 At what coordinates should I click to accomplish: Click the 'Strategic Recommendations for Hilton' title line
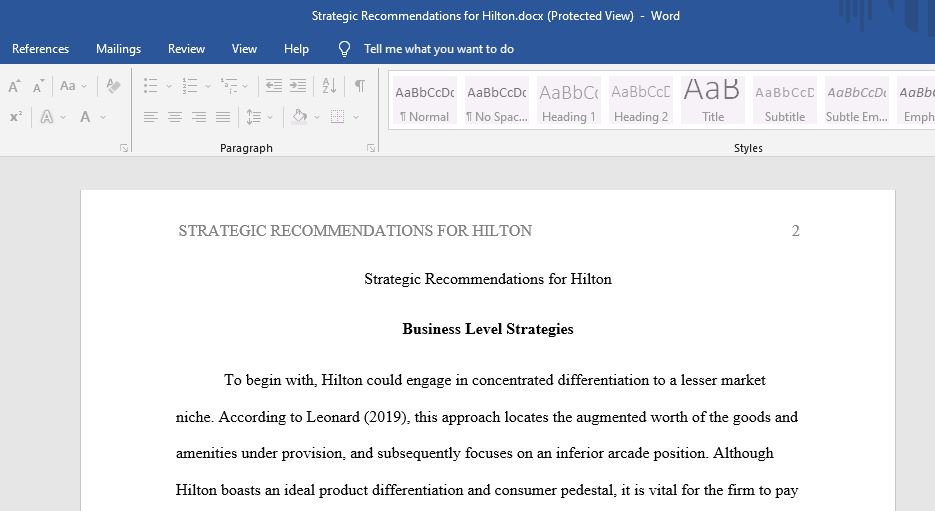488,279
